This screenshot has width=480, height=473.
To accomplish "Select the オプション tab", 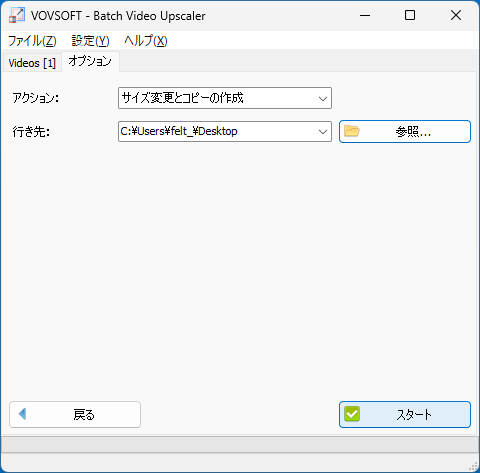I will [90, 61].
